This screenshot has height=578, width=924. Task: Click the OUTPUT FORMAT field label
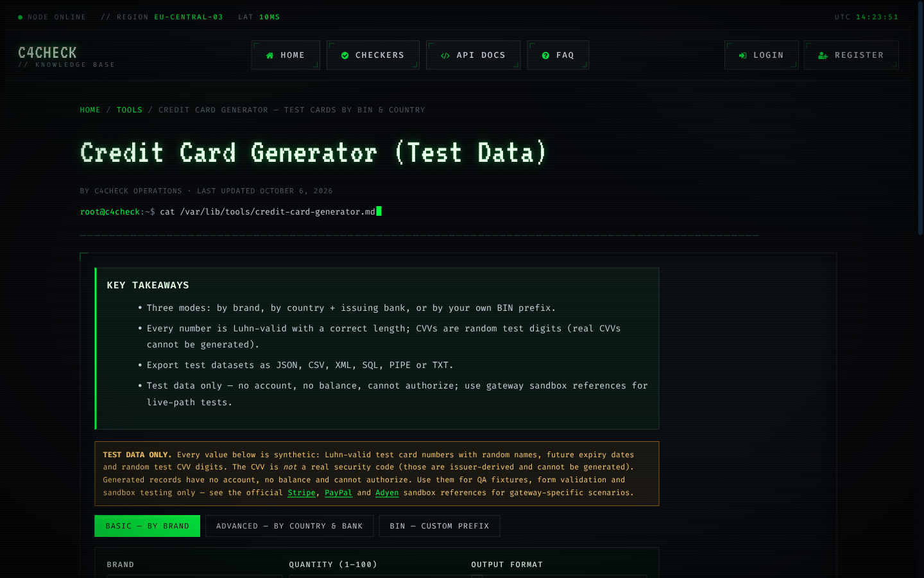507,565
